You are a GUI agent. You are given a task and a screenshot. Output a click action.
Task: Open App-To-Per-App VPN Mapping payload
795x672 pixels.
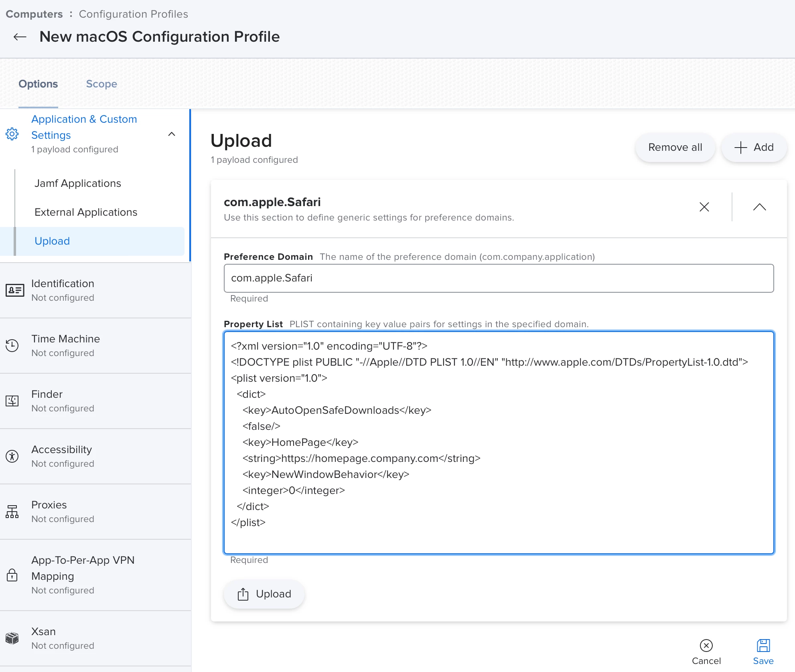(95, 575)
